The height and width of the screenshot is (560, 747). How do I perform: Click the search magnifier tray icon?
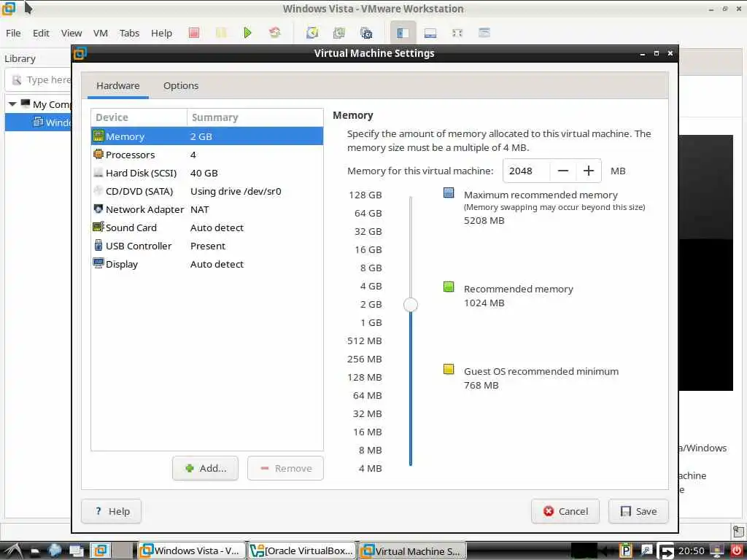[646, 551]
